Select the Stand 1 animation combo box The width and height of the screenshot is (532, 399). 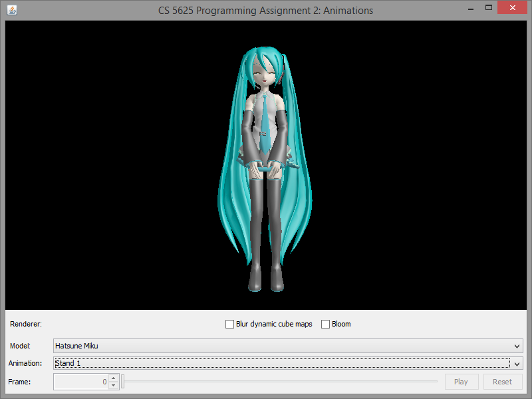[x=279, y=363]
